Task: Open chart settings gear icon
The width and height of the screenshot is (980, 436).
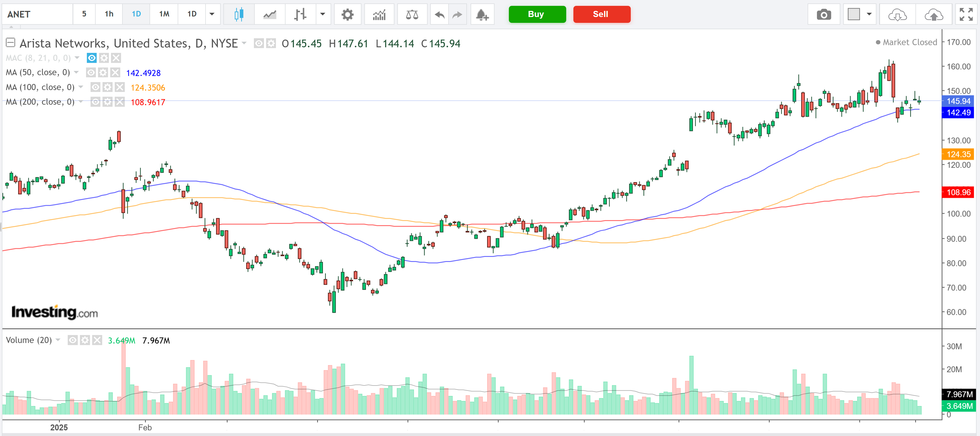Action: pos(347,14)
